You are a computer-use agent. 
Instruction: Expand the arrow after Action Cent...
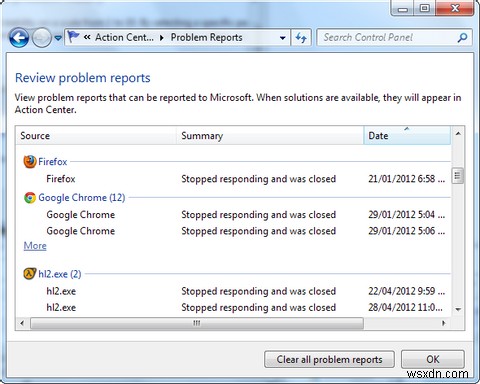[162, 38]
